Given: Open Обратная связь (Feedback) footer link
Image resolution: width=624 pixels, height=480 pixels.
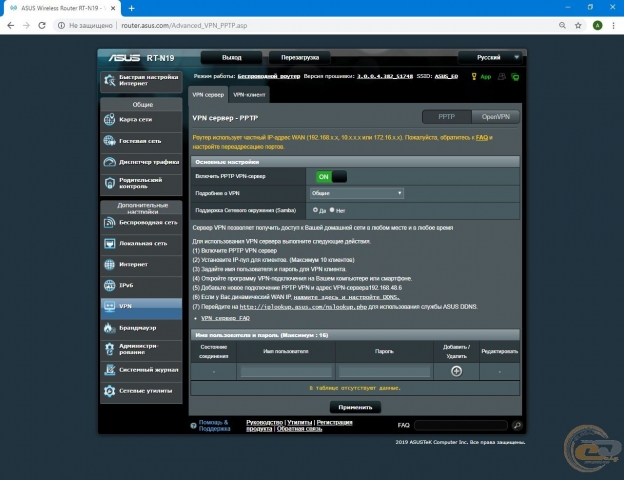Looking at the screenshot, I should click(x=299, y=429).
